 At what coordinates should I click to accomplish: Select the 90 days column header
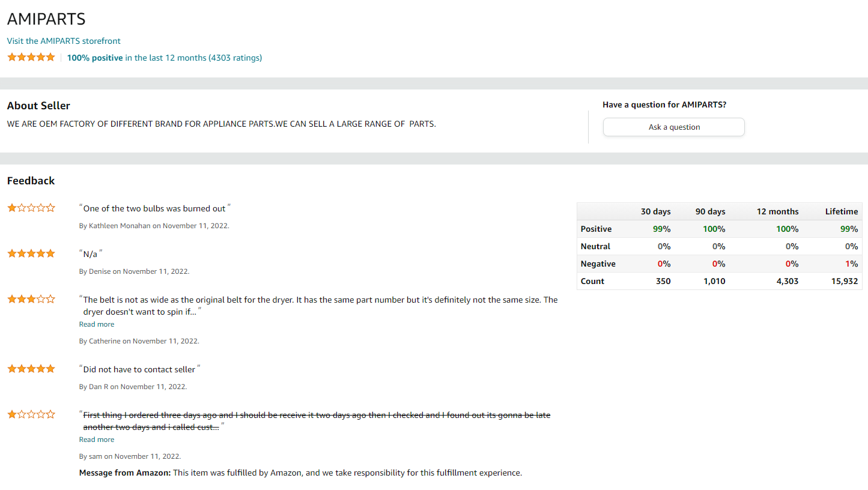[711, 211]
